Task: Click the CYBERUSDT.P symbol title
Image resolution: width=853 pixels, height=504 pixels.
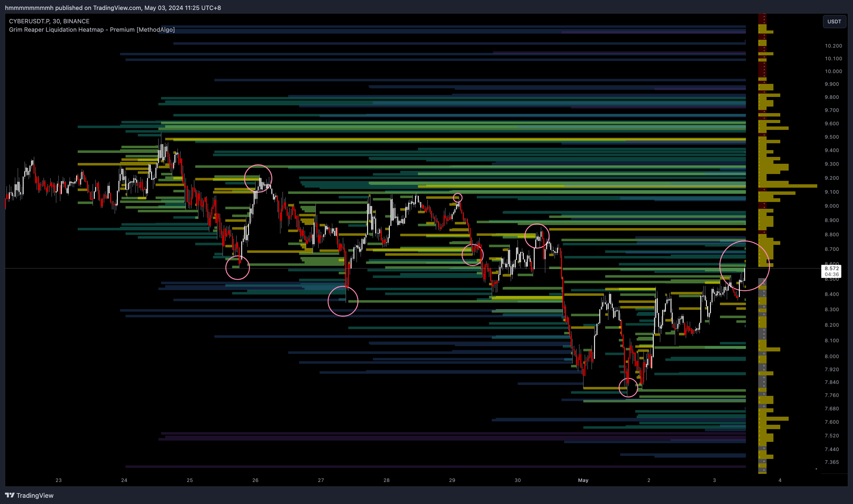Action: tap(29, 21)
